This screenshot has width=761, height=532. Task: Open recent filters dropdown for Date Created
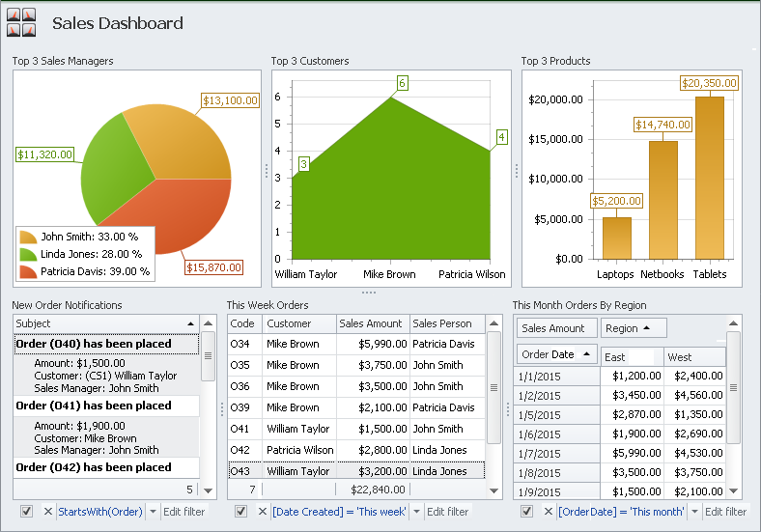tap(417, 512)
